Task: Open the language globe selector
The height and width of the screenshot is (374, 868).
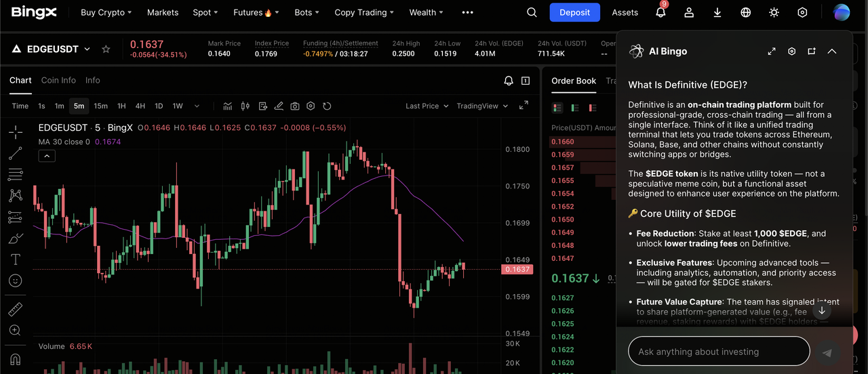Action: 746,12
